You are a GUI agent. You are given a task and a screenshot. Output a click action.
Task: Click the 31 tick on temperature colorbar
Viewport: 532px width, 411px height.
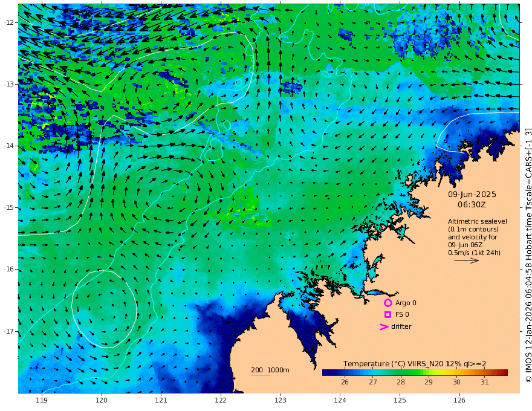pyautogui.click(x=485, y=382)
